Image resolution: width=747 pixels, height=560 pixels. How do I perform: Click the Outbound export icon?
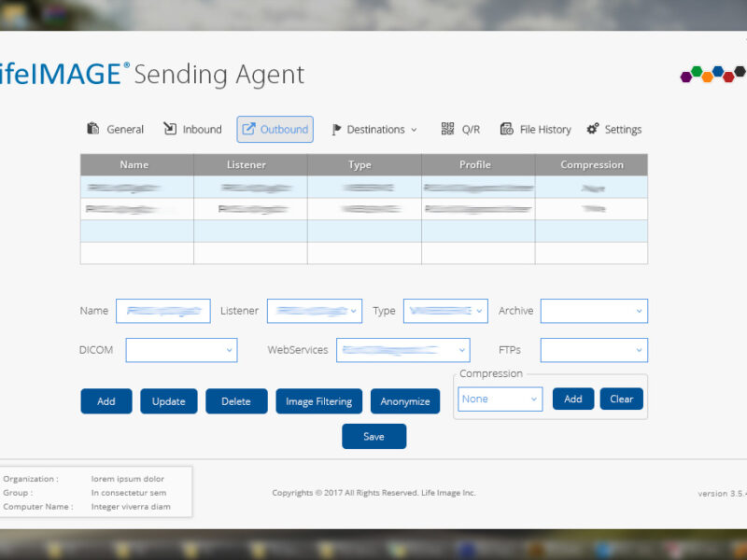tap(248, 129)
